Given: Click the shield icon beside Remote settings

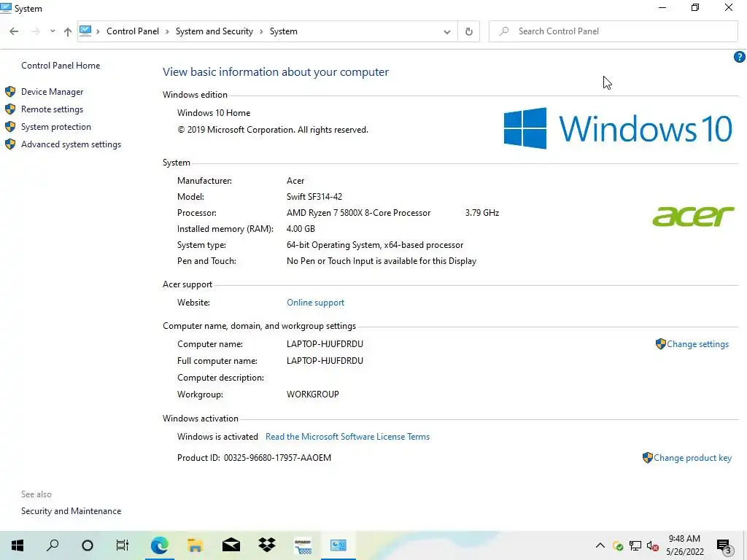Looking at the screenshot, I should click(10, 109).
